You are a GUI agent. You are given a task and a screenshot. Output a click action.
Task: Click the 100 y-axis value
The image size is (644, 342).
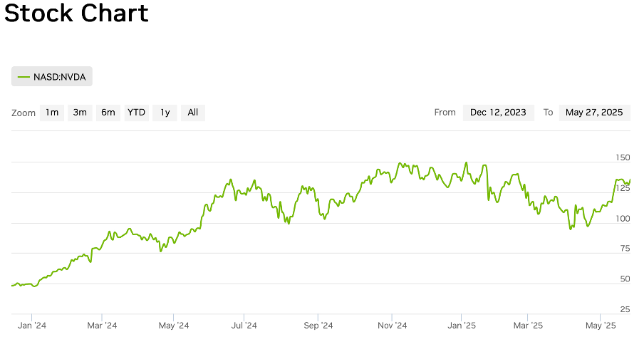tap(623, 219)
